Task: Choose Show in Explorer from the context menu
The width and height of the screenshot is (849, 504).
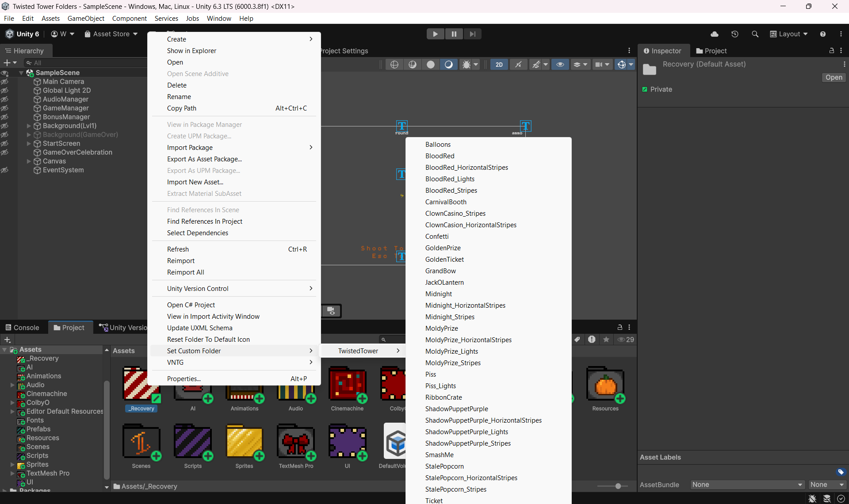Action: click(234, 51)
